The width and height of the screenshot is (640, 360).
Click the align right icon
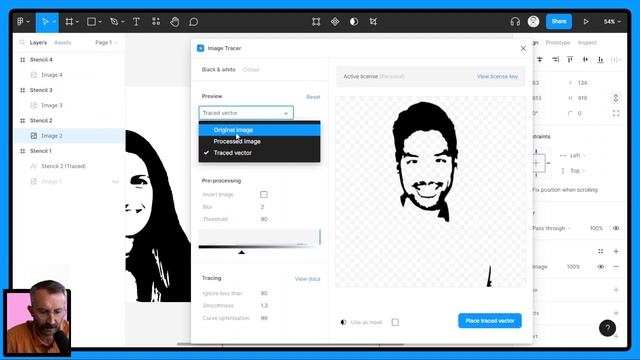[x=555, y=60]
